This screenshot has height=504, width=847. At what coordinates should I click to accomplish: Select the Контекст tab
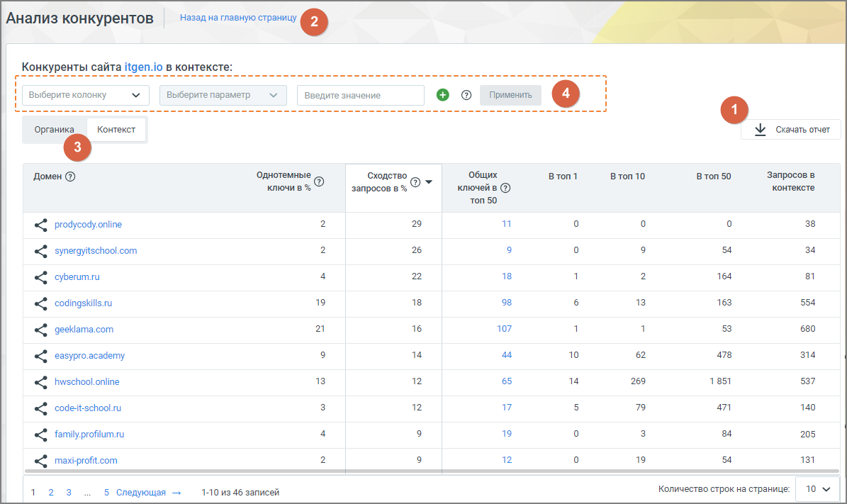(116, 130)
